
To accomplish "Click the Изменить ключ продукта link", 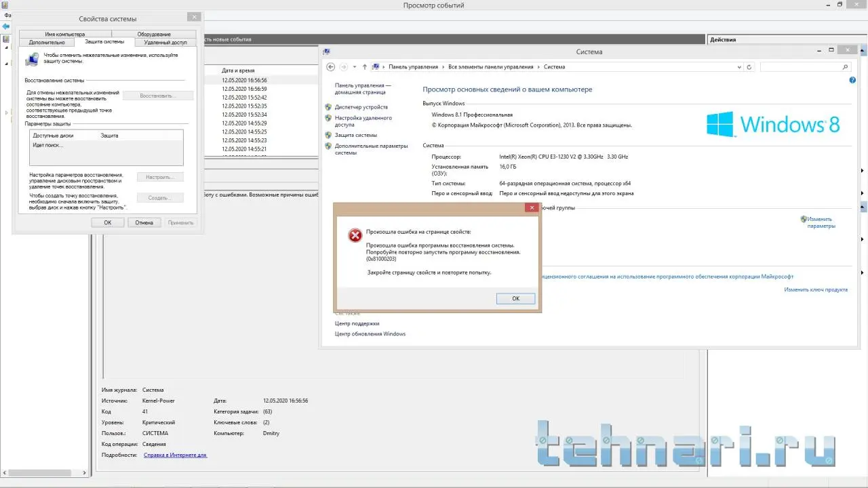I will click(816, 289).
